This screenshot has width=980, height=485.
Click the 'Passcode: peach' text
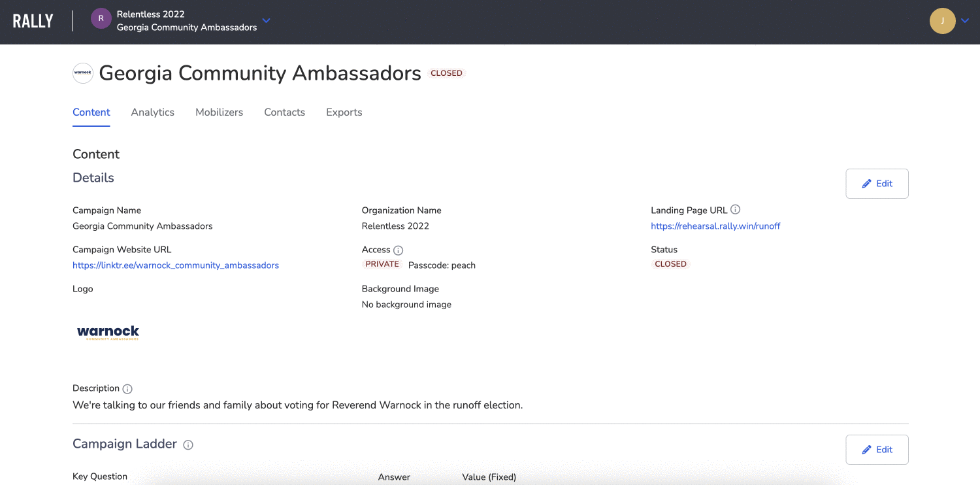(x=442, y=265)
